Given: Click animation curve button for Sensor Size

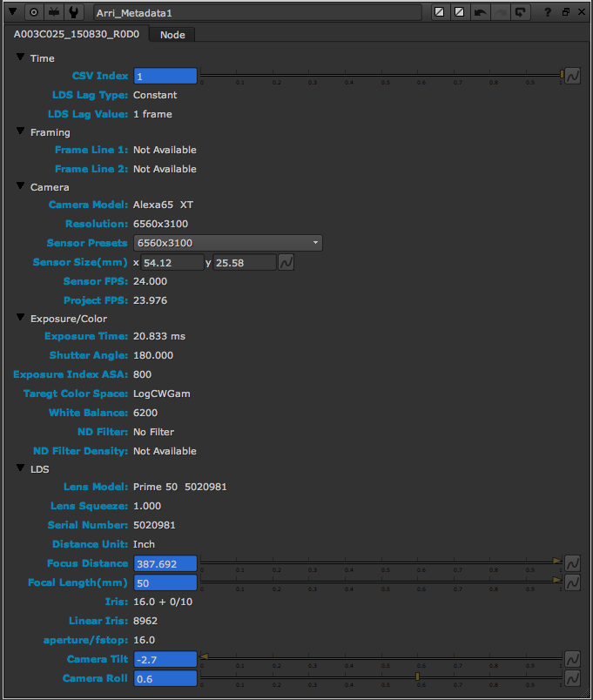Looking at the screenshot, I should point(286,262).
